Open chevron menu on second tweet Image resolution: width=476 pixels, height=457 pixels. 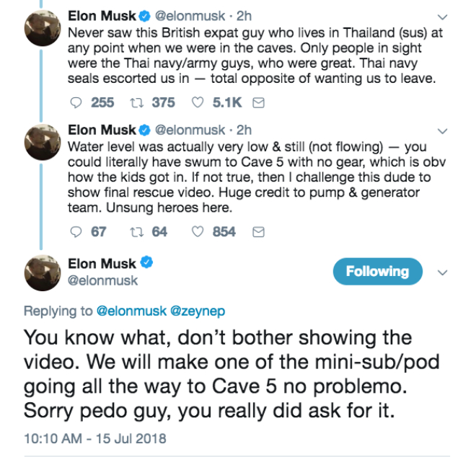(x=443, y=130)
